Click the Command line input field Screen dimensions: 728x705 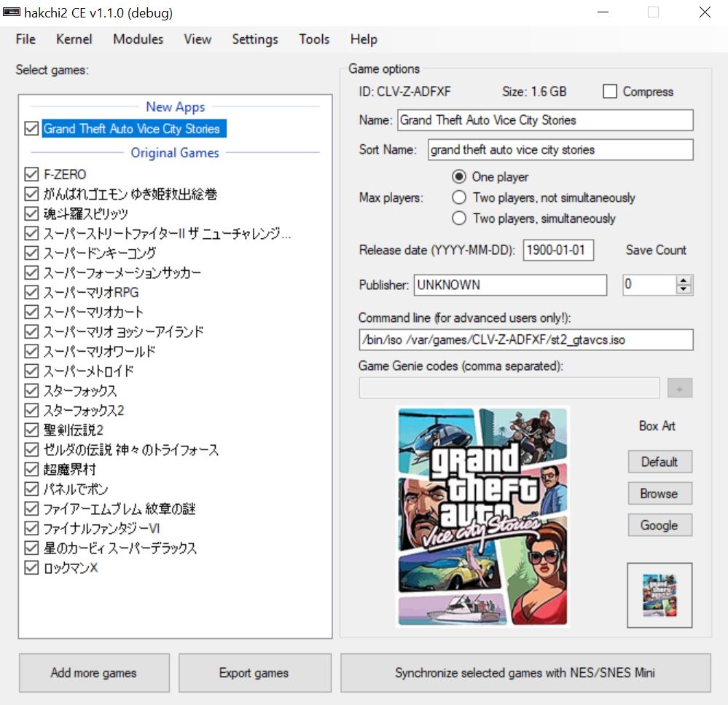(x=526, y=339)
